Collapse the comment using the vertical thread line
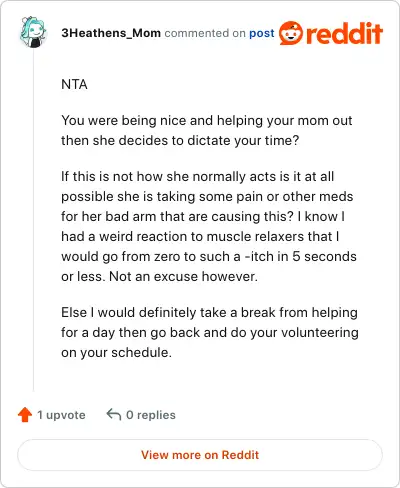The image size is (400, 488). click(x=33, y=220)
